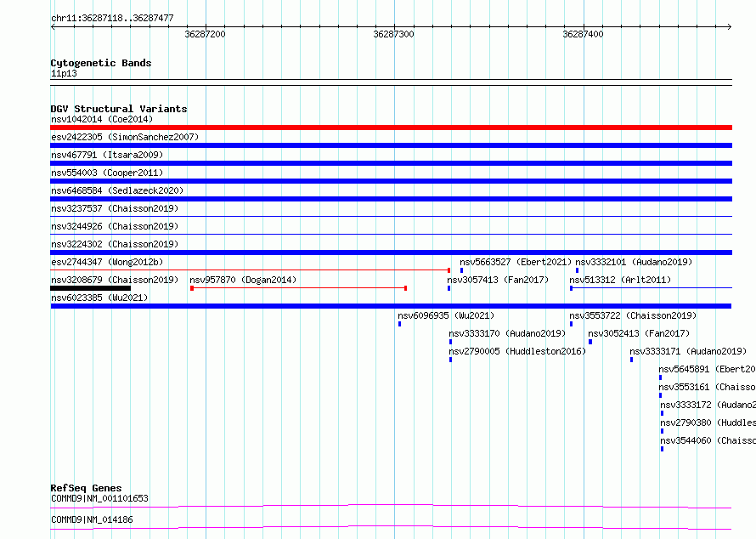Select the RefSeq Genes track heading
Image resolution: width=756 pixels, height=539 pixels.
87,488
